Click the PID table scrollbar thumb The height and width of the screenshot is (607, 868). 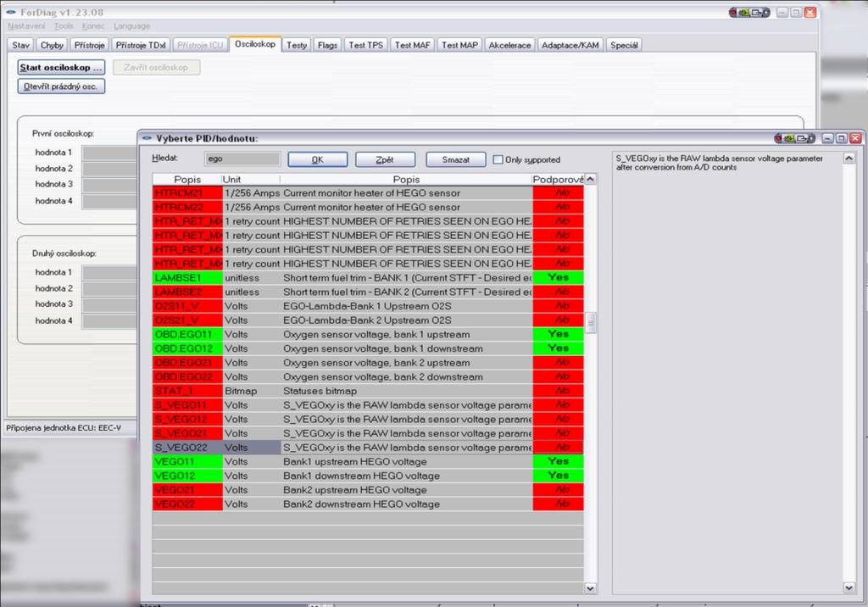click(x=591, y=322)
